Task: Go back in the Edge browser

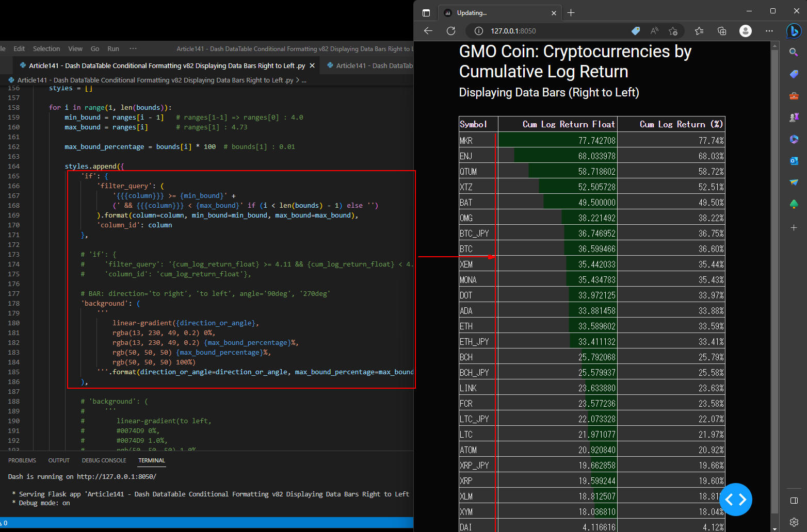Action: coord(428,31)
